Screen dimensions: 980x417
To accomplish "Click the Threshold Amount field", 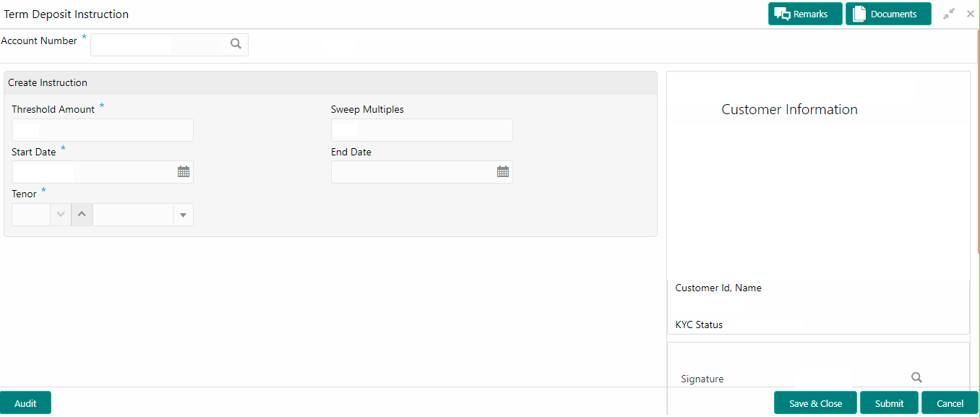I will point(103,130).
